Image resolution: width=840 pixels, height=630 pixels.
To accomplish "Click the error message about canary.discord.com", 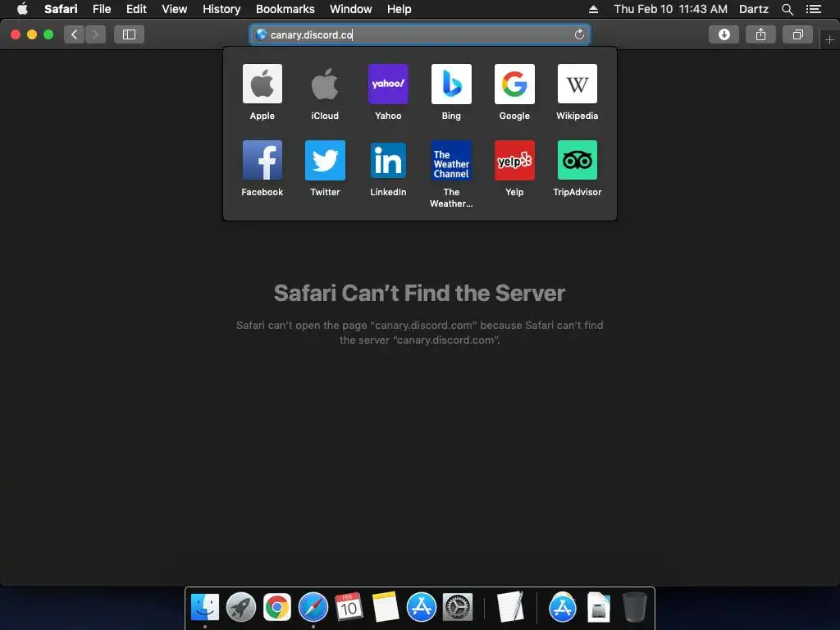I will tap(419, 333).
